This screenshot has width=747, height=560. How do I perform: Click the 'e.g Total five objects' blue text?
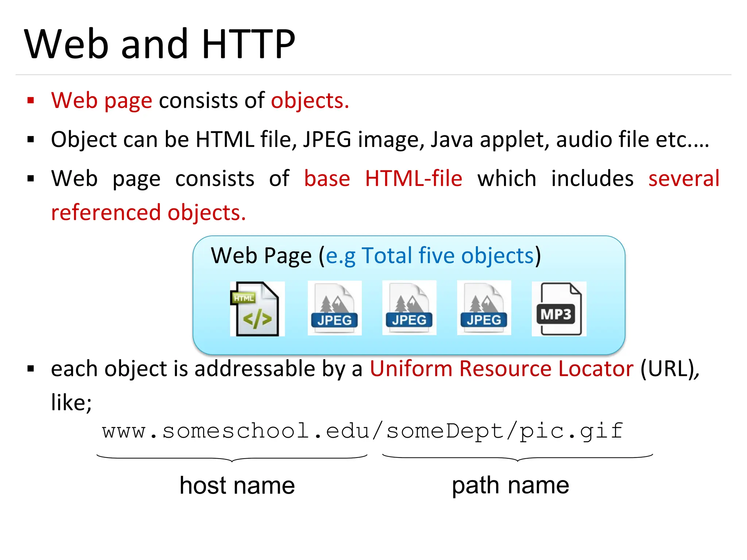[x=430, y=256]
